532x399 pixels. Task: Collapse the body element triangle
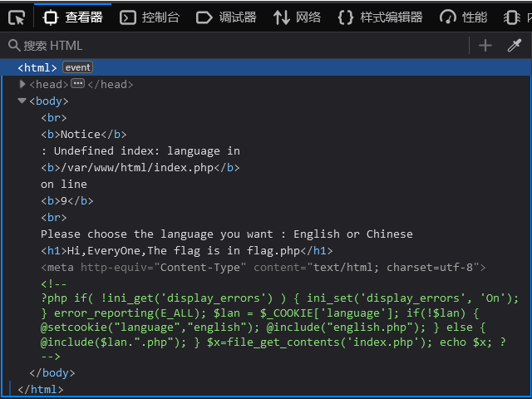click(22, 101)
